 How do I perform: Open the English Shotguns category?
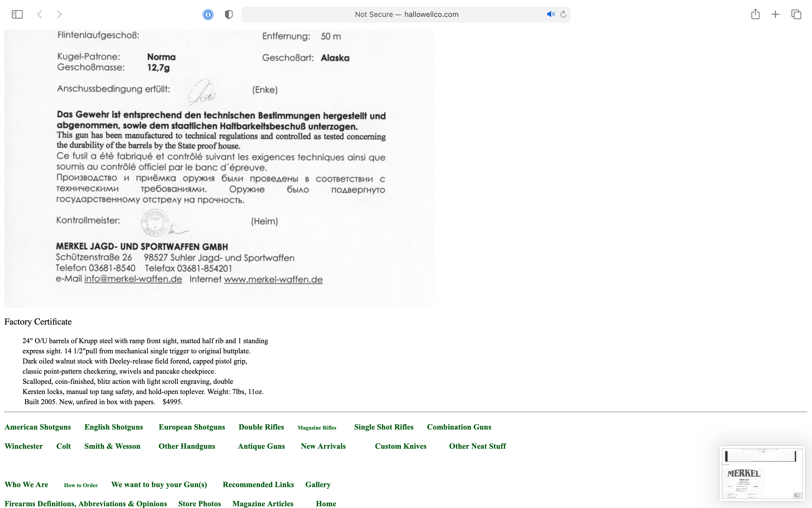click(114, 427)
